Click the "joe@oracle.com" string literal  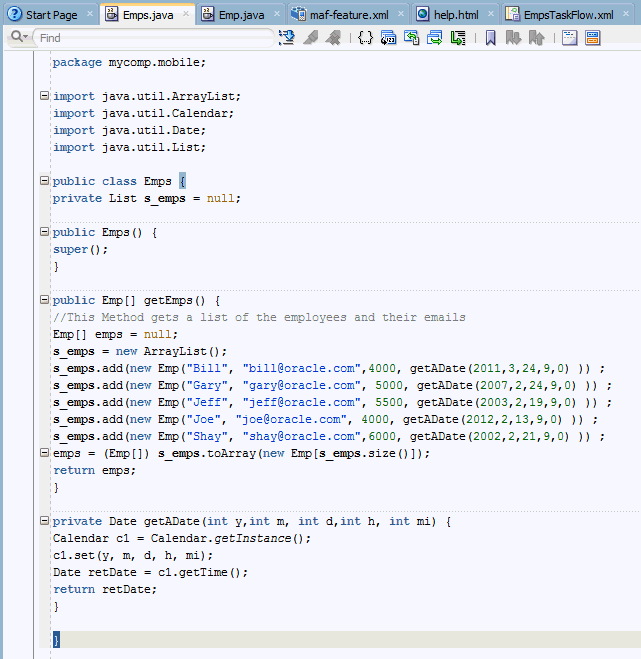coord(291,419)
